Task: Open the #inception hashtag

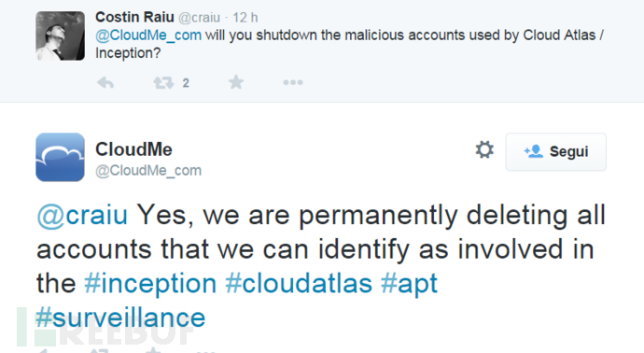Action: coord(150,284)
